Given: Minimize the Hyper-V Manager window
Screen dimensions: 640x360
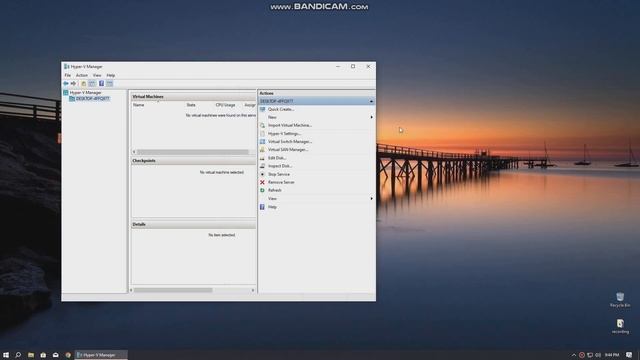Looking at the screenshot, I should pyautogui.click(x=338, y=67).
